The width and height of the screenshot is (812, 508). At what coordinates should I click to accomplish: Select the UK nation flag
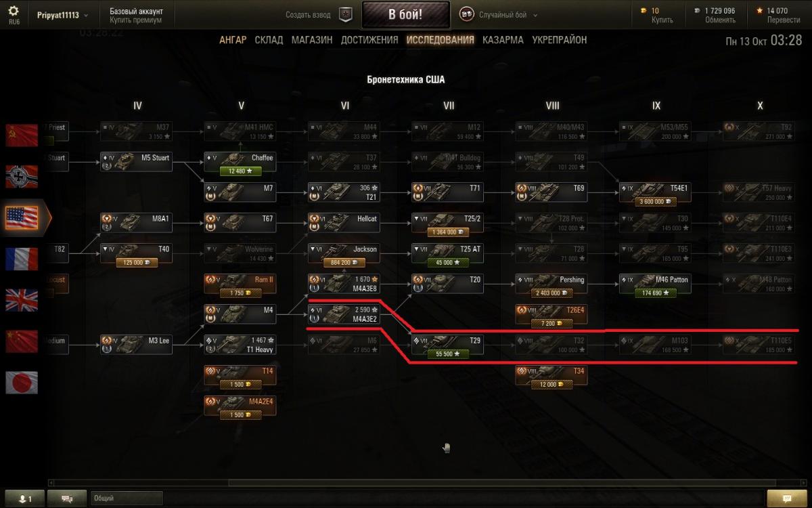pos(22,299)
